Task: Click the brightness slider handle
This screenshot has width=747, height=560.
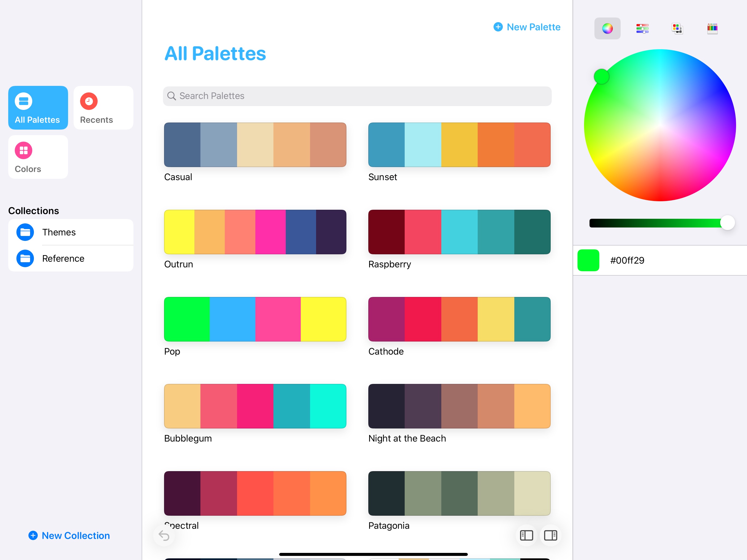Action: tap(727, 223)
